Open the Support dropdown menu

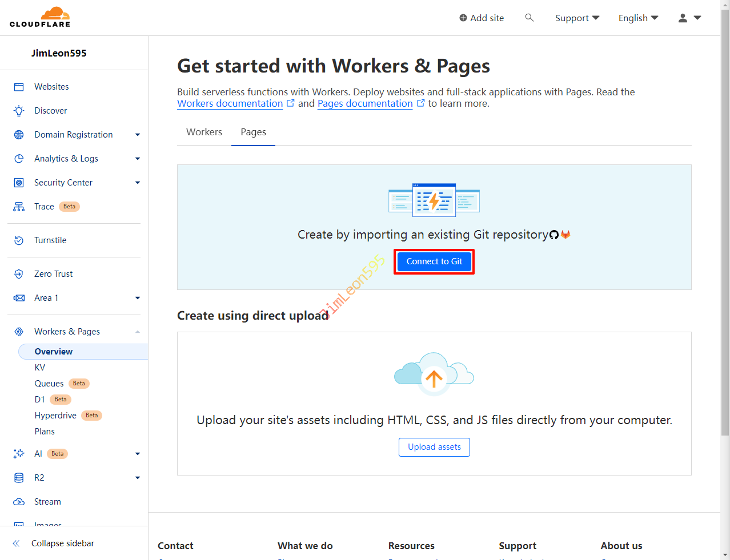tap(577, 18)
